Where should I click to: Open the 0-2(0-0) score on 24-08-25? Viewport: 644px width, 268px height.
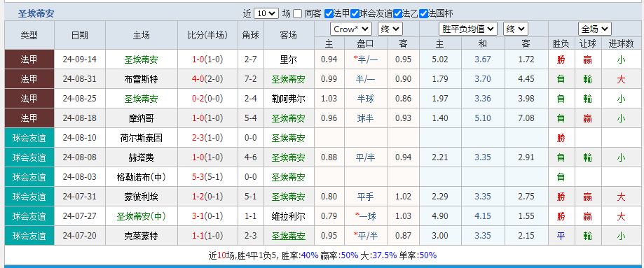pos(207,99)
